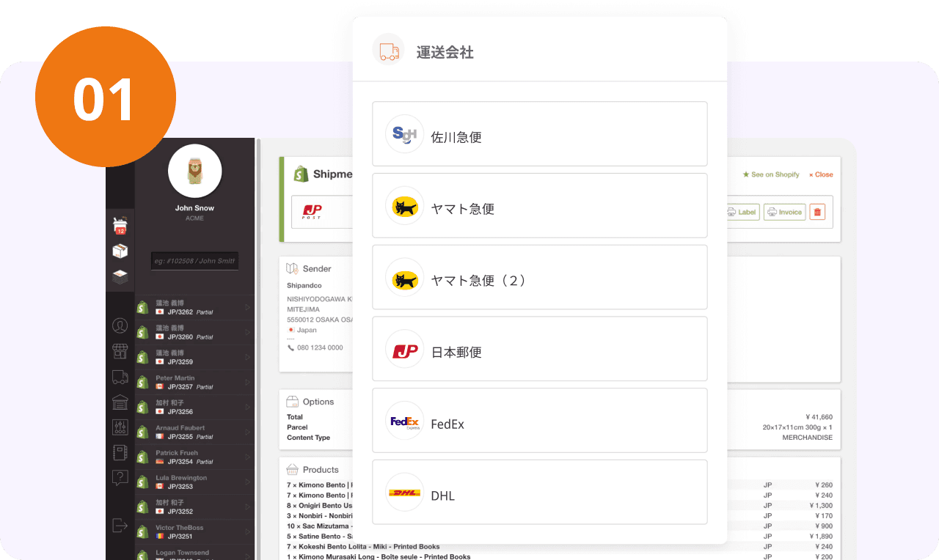
Task: Click the Sender map icon
Action: (x=293, y=268)
